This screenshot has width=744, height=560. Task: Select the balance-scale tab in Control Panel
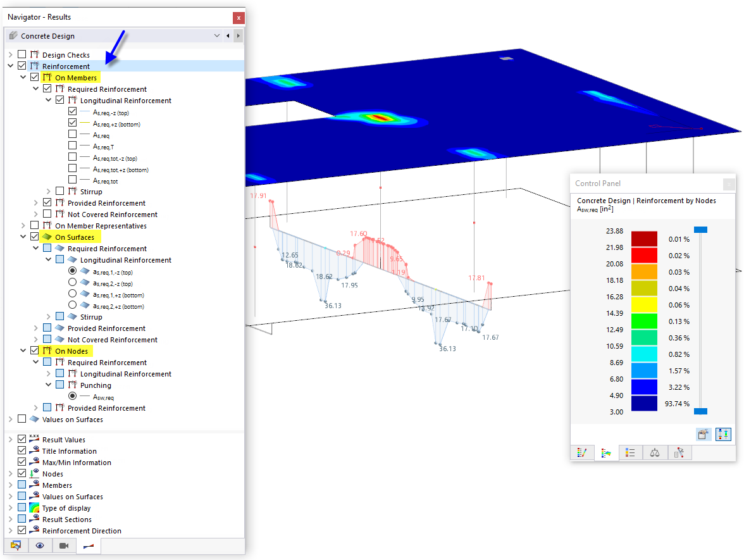coord(654,452)
